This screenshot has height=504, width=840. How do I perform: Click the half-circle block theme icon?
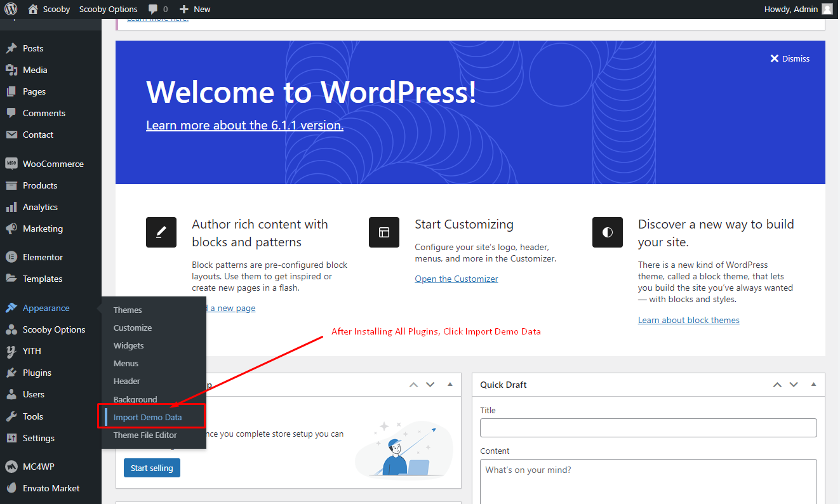[608, 232]
